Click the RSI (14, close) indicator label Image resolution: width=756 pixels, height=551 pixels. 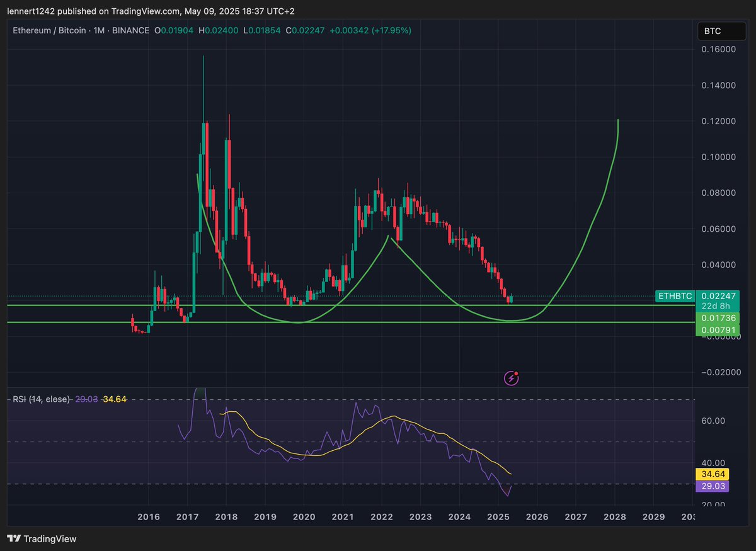pos(41,399)
